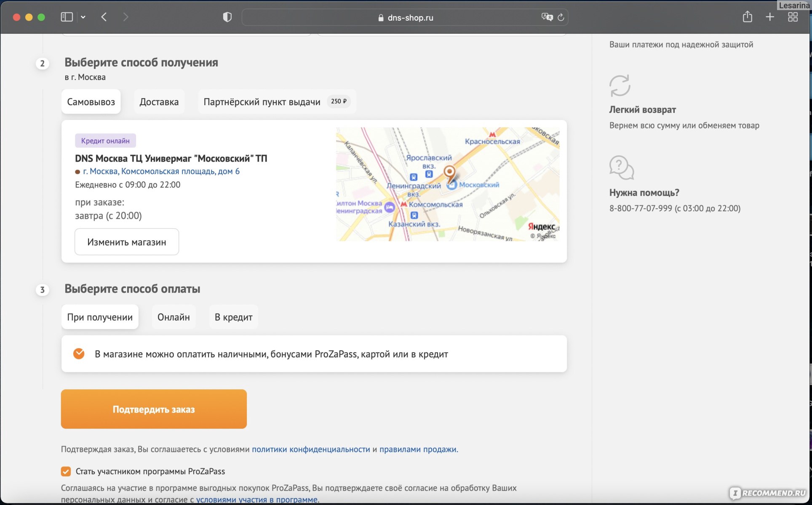Screen dimensions: 812x505
Task: Uncheck Стать участником программы ProZaPass checkbox
Action: tap(66, 471)
